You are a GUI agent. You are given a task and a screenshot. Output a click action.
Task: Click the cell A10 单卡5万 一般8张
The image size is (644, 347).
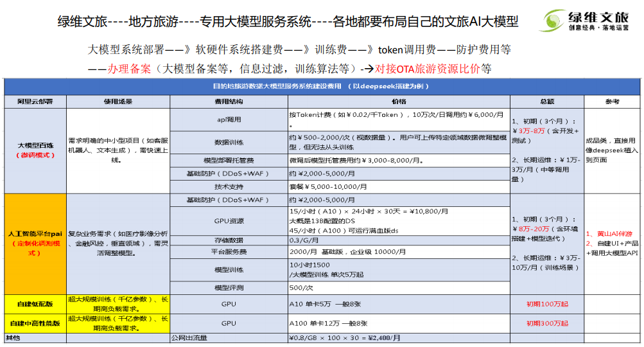(399, 304)
